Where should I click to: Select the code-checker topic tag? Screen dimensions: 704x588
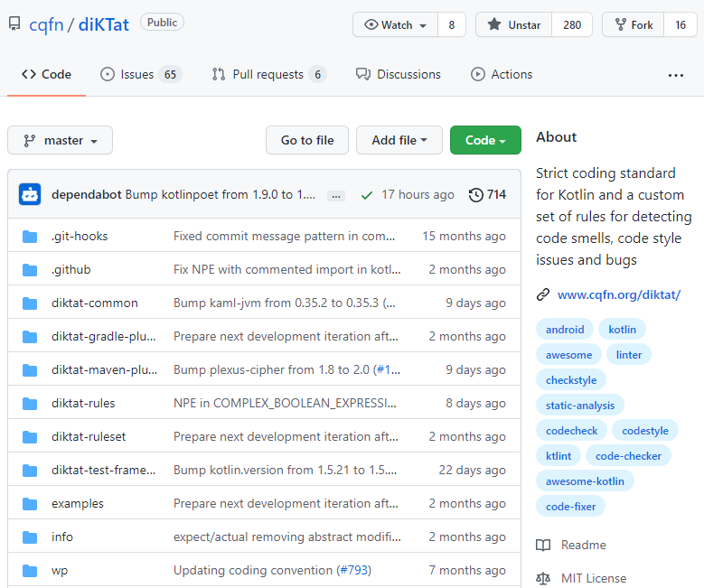tap(629, 456)
